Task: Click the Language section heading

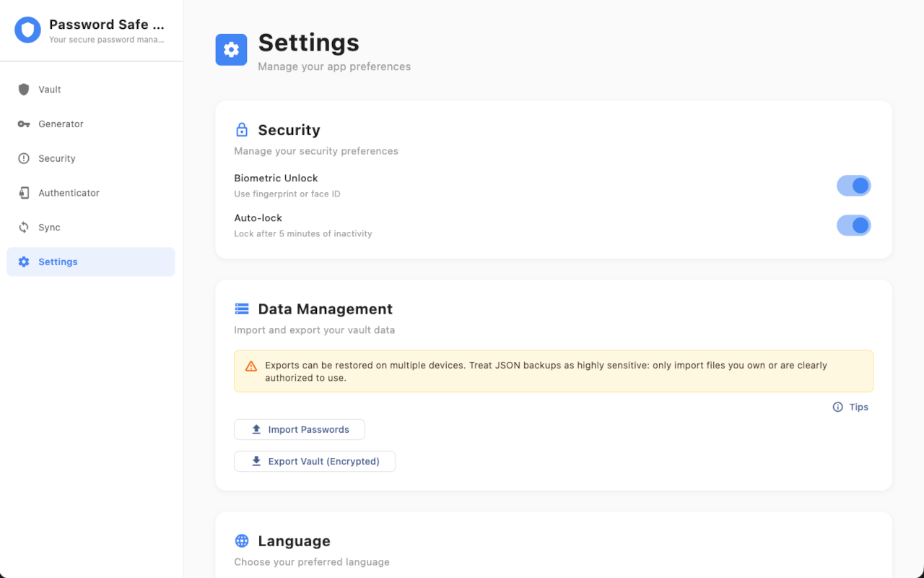Action: 295,541
